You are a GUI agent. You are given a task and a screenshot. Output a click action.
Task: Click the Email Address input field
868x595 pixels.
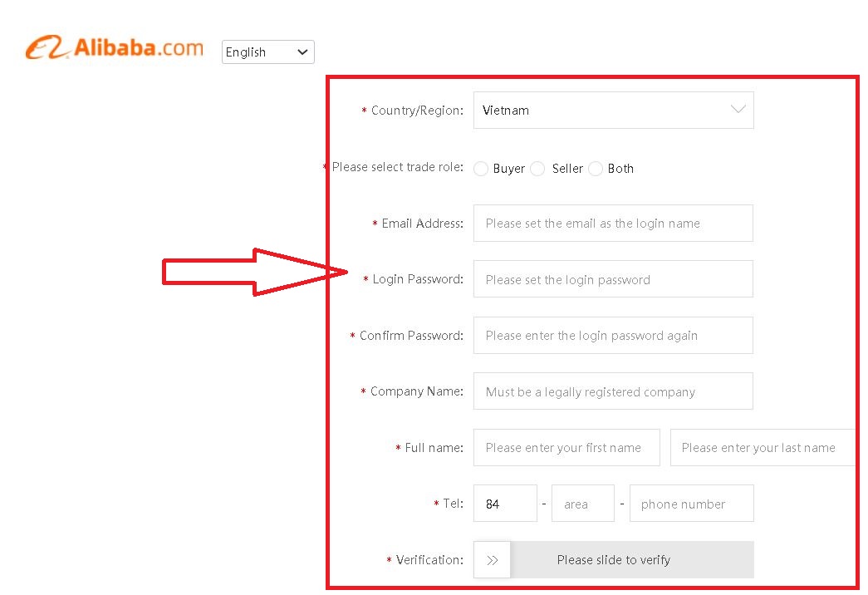tap(613, 224)
